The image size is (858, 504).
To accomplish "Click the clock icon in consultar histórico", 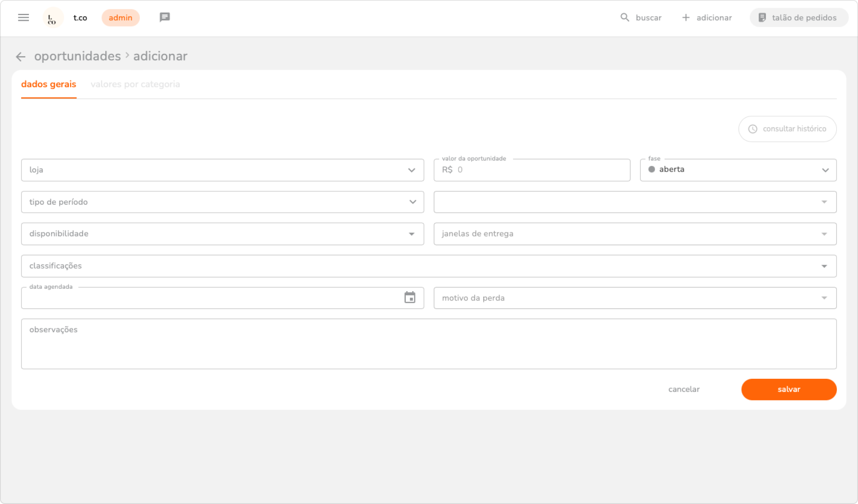I will (753, 129).
